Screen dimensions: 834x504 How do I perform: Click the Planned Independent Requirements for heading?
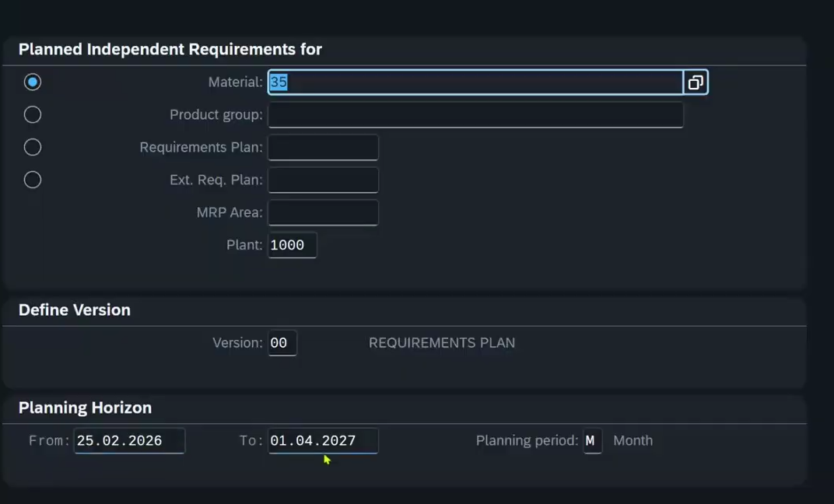pos(170,50)
